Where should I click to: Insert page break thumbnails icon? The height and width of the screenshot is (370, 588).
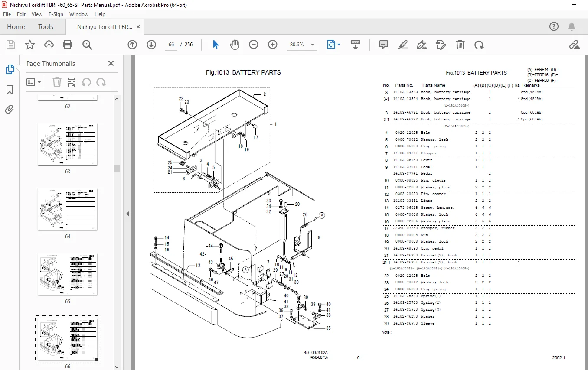72,82
